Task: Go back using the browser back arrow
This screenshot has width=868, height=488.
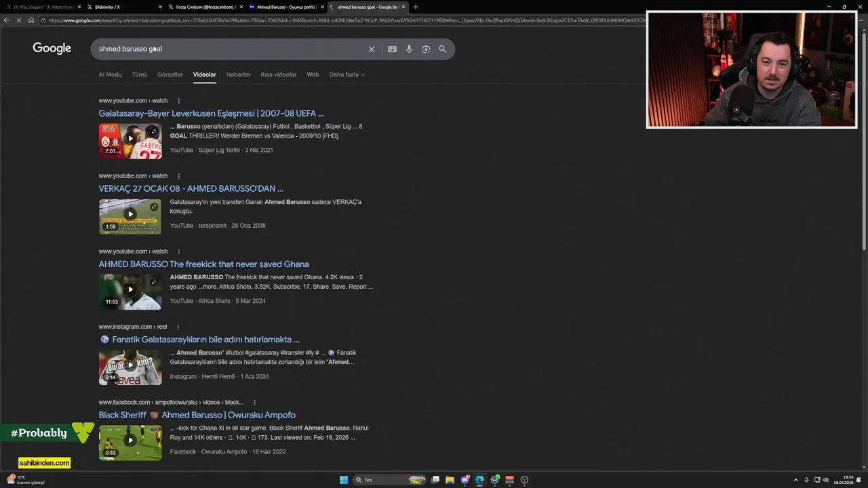Action: pyautogui.click(x=6, y=20)
